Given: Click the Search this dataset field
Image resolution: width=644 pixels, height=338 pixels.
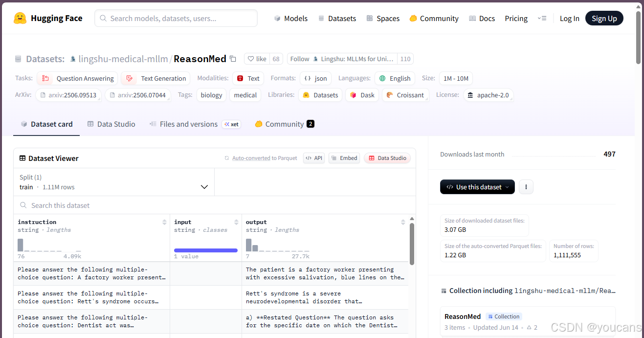Looking at the screenshot, I should point(215,205).
